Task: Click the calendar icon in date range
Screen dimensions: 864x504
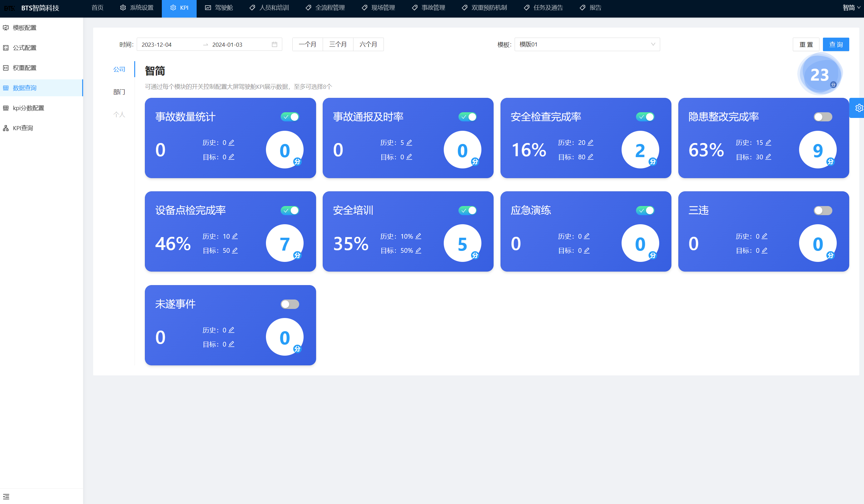Action: pyautogui.click(x=274, y=45)
